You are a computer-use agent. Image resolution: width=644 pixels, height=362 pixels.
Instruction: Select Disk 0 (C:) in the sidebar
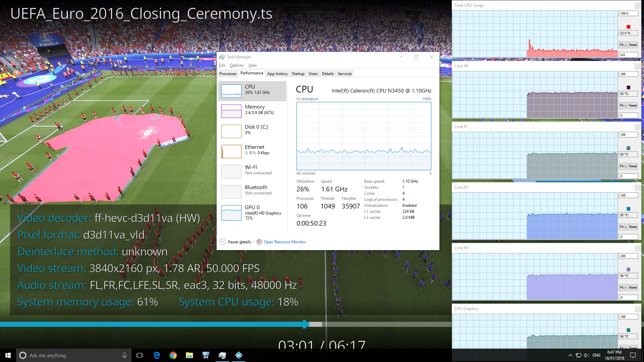point(252,131)
